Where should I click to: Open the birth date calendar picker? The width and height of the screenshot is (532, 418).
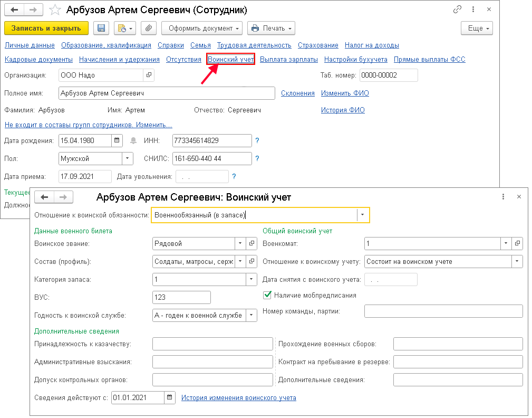[x=117, y=141]
